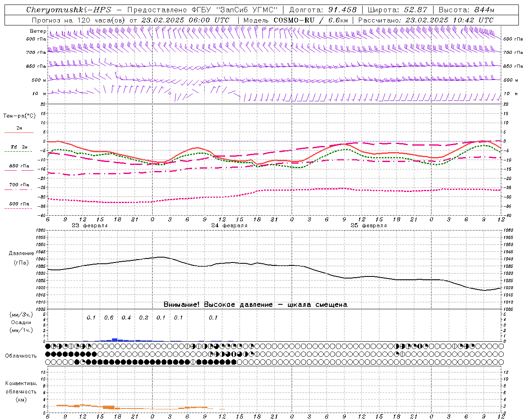This screenshot has height=420, width=525.
Task: Click the 'Осадки' precipitation label
Action: 21,322
